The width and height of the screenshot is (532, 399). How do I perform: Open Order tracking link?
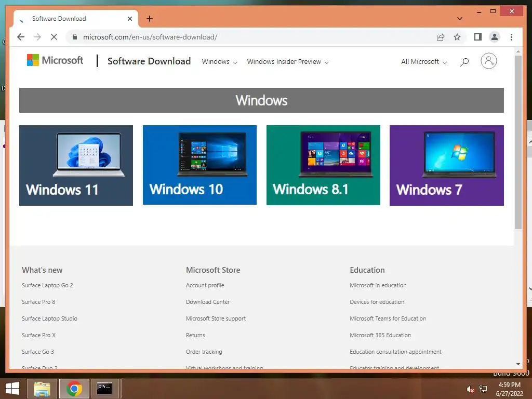coord(204,352)
